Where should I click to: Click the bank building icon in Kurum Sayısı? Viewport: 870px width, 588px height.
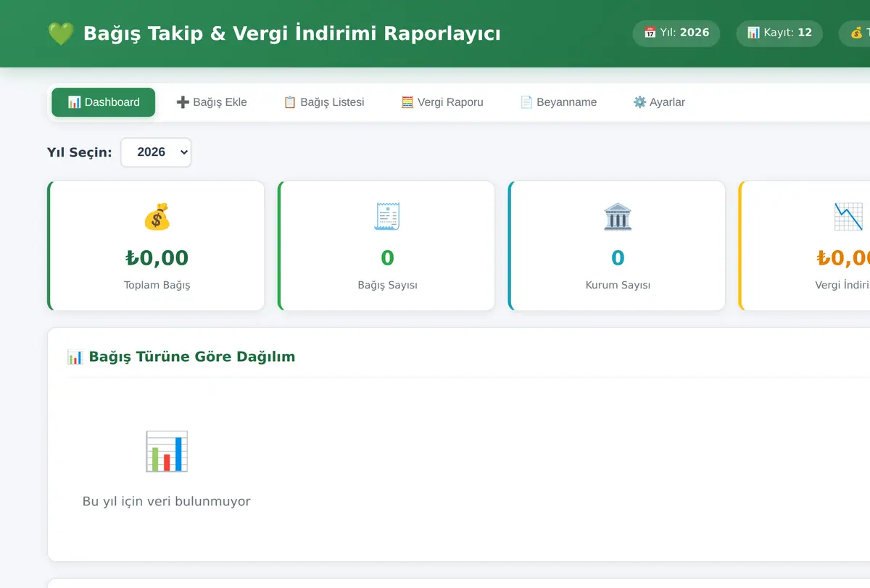pyautogui.click(x=618, y=217)
